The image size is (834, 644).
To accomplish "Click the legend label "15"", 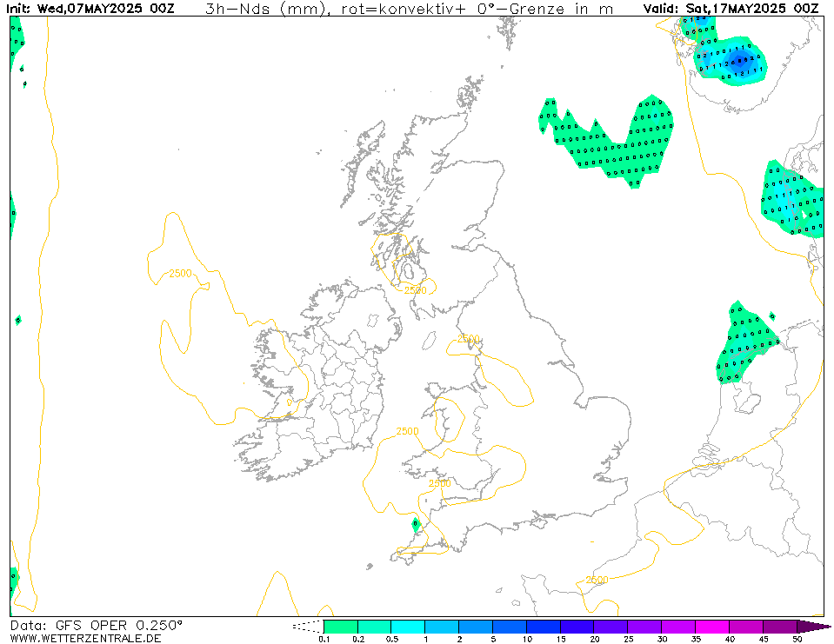I will coord(561,639).
